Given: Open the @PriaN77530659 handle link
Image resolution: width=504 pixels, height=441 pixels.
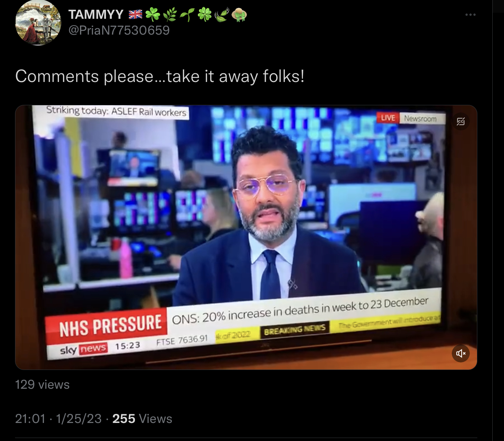Looking at the screenshot, I should coord(119,30).
